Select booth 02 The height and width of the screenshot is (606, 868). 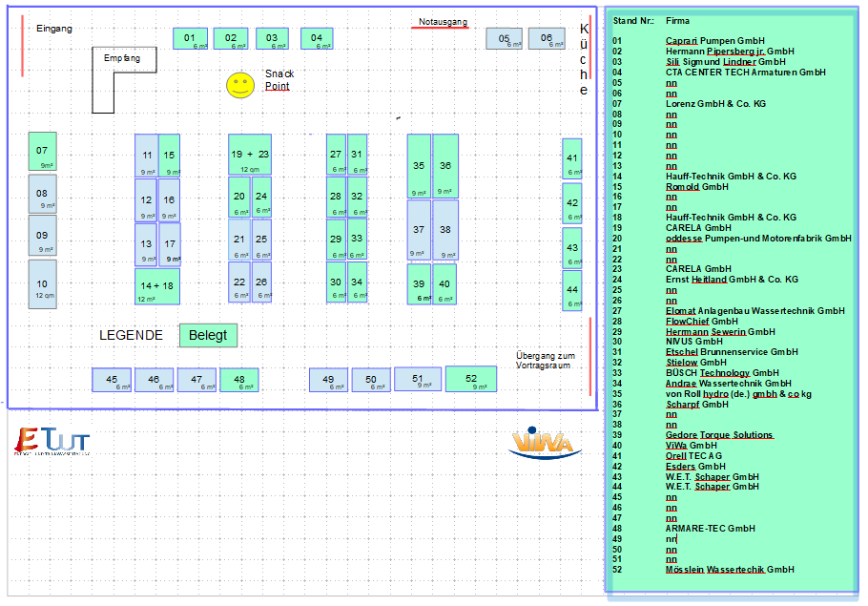[230, 39]
